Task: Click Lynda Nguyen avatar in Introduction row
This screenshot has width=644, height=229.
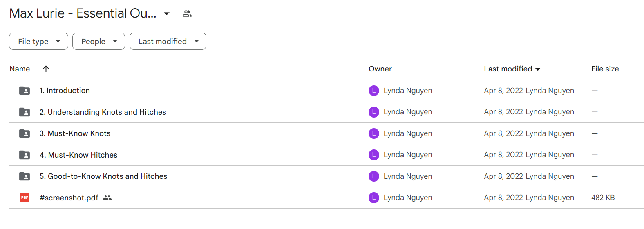Action: (x=373, y=91)
